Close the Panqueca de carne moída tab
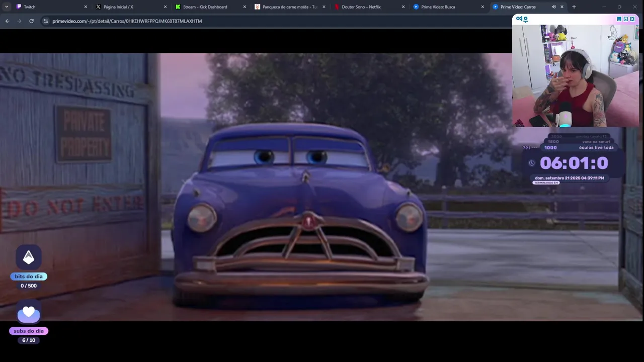This screenshot has height=362, width=644. click(324, 7)
